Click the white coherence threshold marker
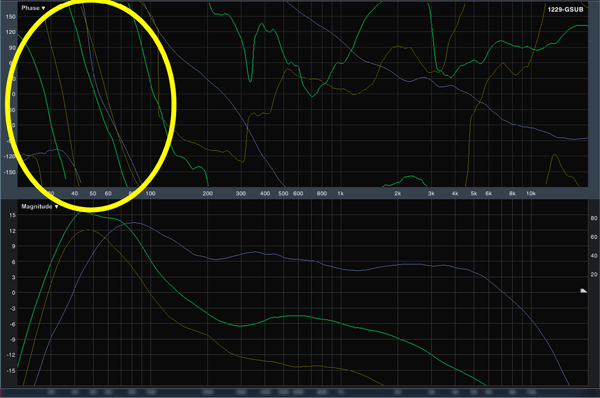The height and width of the screenshot is (398, 600). (583, 291)
